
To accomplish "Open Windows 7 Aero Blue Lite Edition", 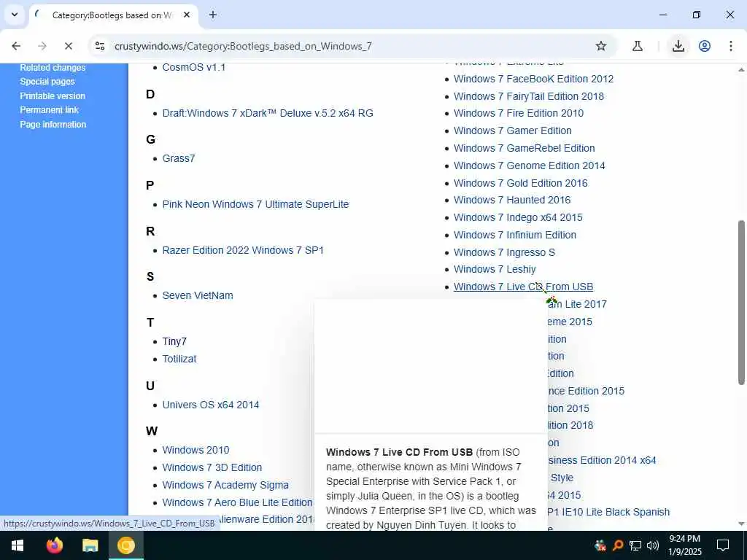I will (237, 502).
